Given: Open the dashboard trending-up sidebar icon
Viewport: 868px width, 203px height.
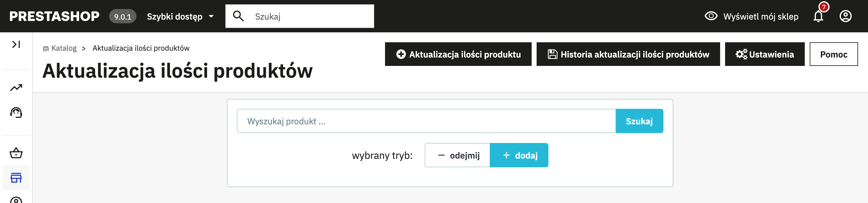Looking at the screenshot, I should pos(16,88).
